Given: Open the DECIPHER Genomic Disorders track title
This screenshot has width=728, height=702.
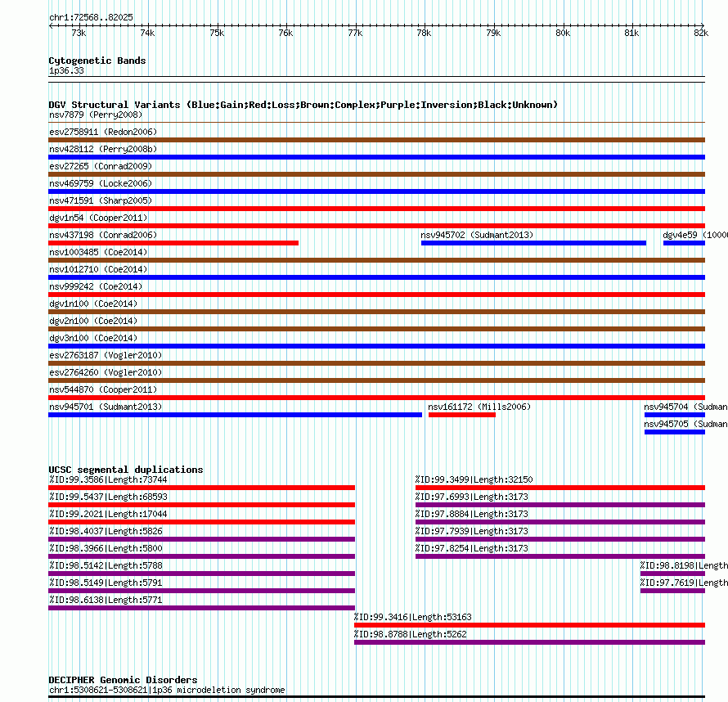Looking at the screenshot, I should (123, 680).
